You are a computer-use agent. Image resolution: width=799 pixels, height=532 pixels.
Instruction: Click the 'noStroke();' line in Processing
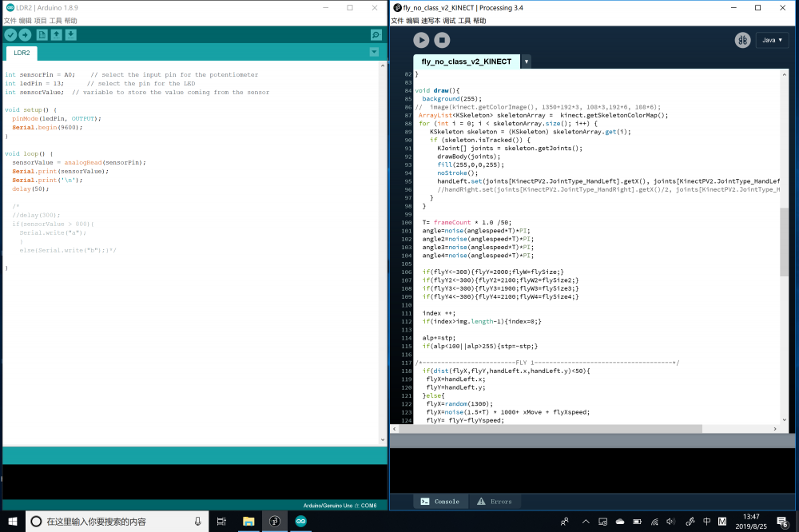pos(458,173)
